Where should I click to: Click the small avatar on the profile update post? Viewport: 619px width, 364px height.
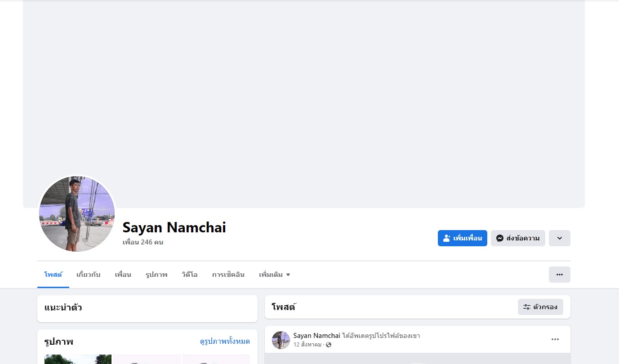pyautogui.click(x=281, y=340)
